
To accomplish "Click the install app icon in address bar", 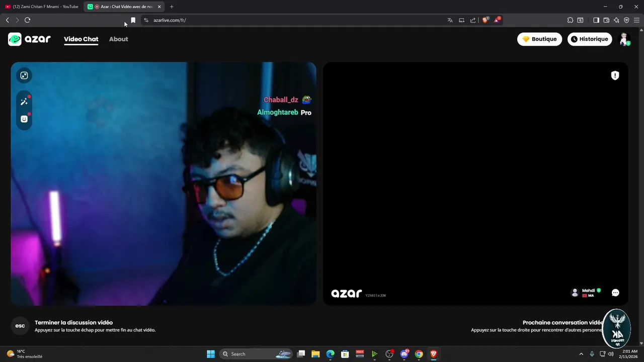I will tap(461, 20).
